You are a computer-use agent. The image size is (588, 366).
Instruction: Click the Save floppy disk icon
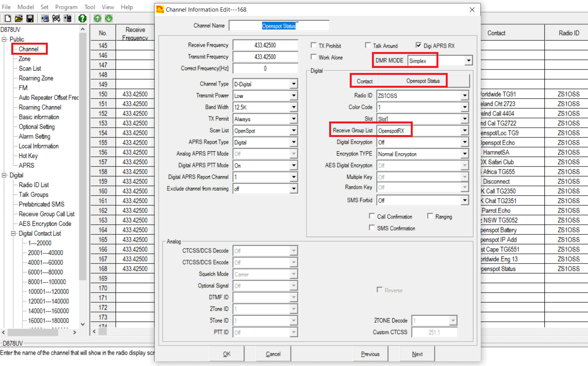[x=30, y=18]
